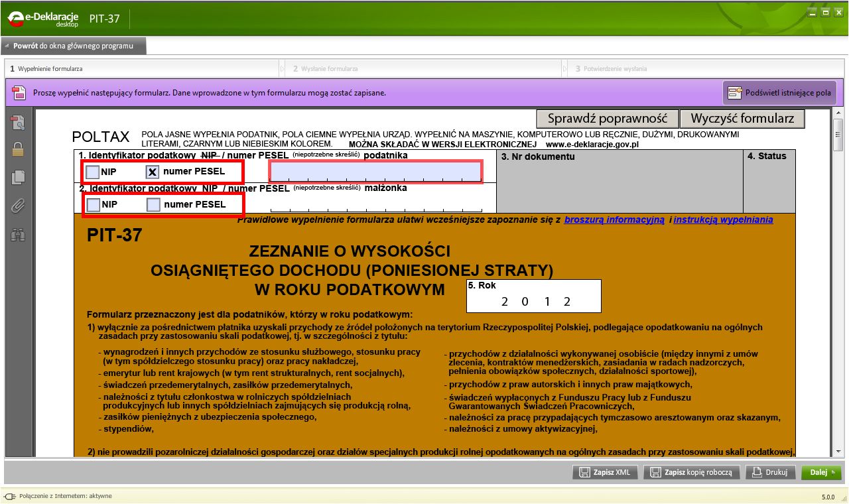Click the www.e-deklaracje.gov.pl address text
This screenshot has width=849, height=504.
pos(592,143)
